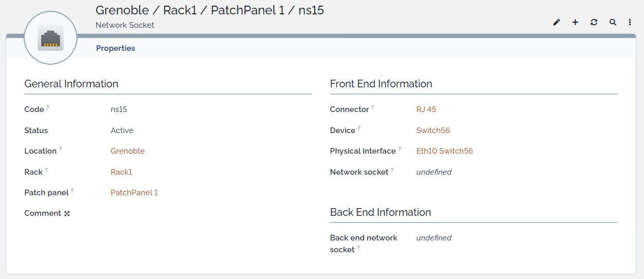
Task: Click the help hint beside Physical interface
Action: tap(400, 149)
